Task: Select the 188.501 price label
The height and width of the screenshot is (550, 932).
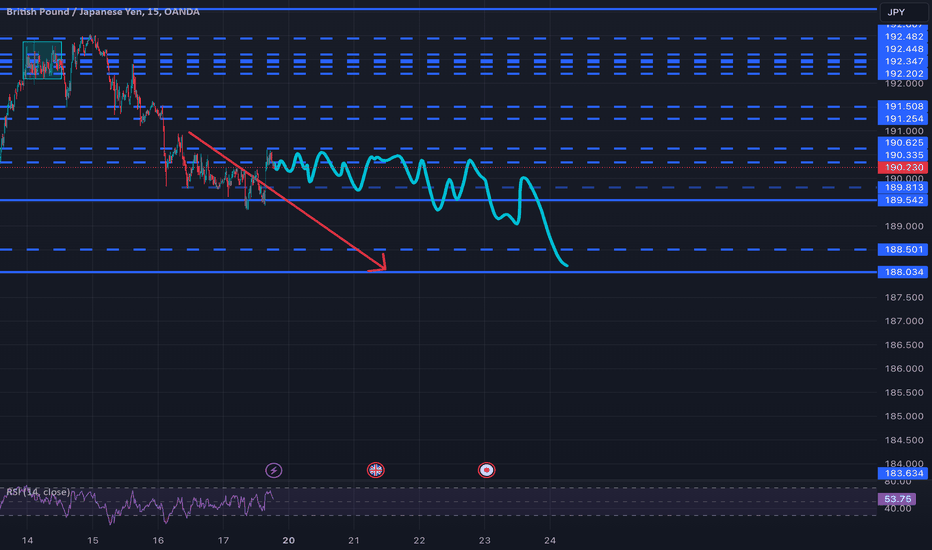Action: click(x=903, y=250)
